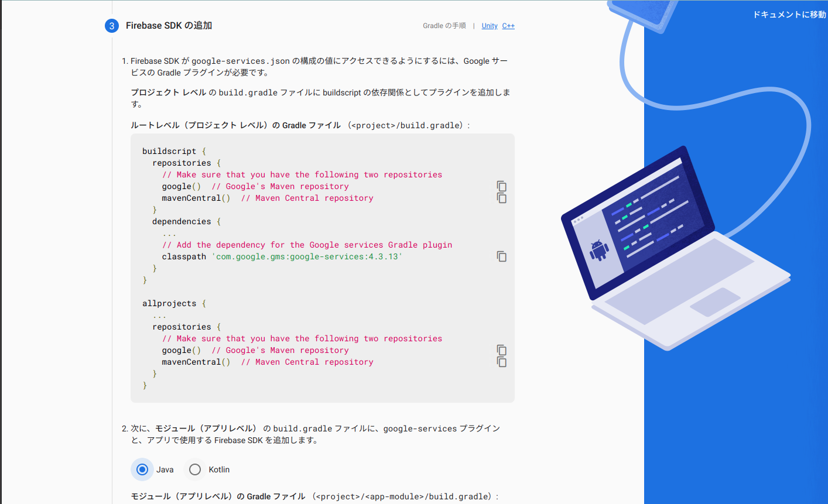Click the 'buildscript {' code line
828x504 pixels.
coord(174,151)
